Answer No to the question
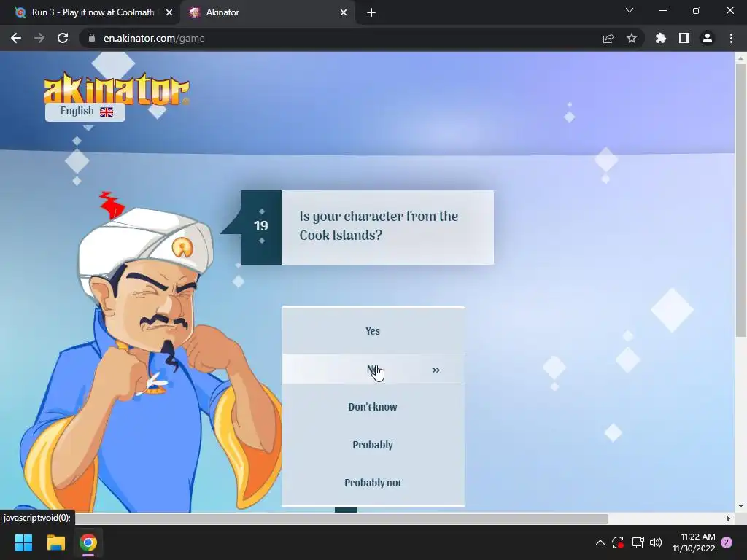Screen dimensions: 747x560 pos(373,369)
